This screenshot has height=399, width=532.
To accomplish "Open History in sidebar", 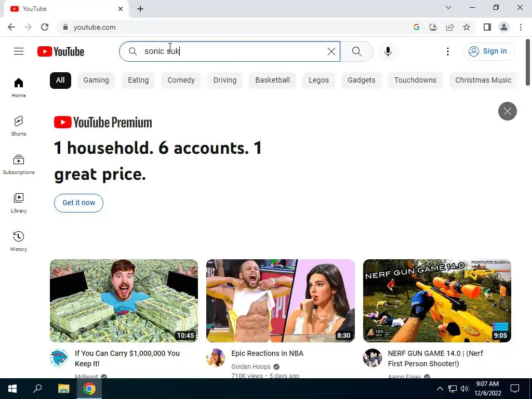I will (19, 241).
